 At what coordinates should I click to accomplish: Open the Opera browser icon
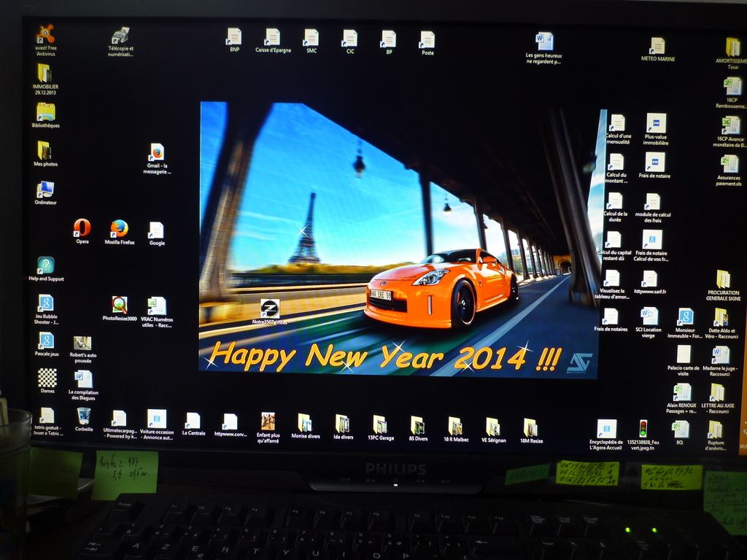pyautogui.click(x=82, y=228)
